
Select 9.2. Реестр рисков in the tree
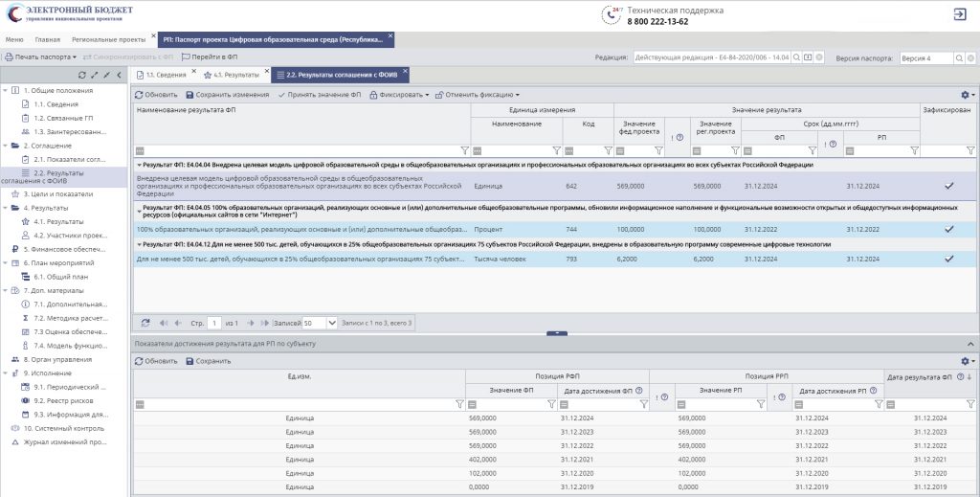[x=63, y=400]
